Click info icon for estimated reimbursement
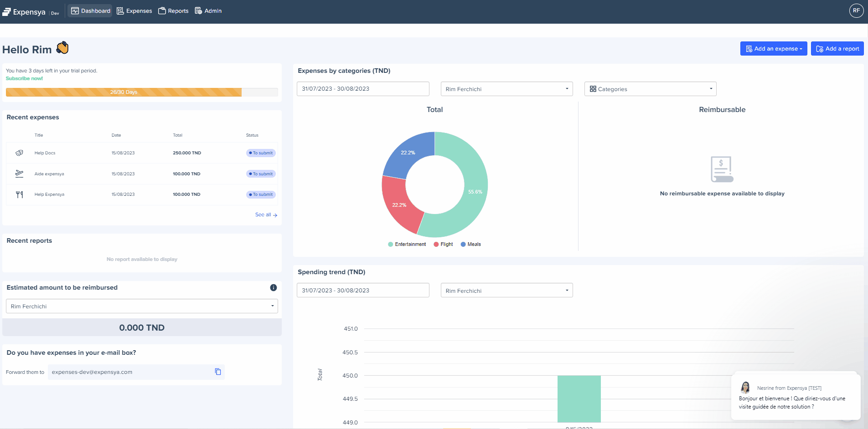 [274, 287]
